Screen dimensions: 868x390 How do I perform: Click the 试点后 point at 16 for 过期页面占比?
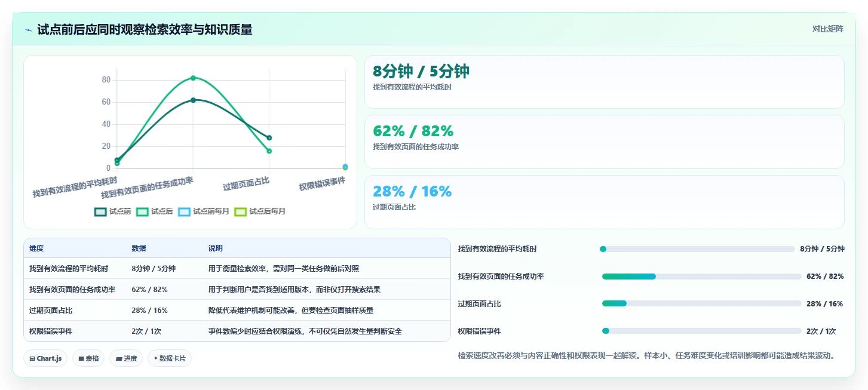(x=269, y=151)
